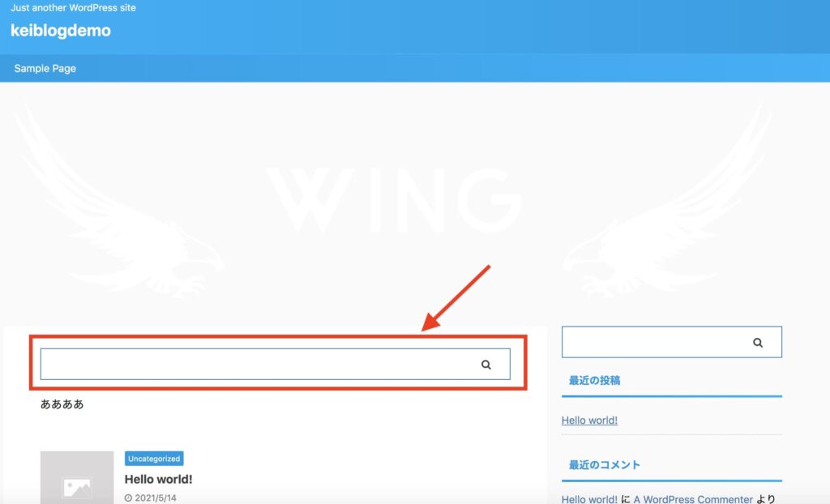Click the sidebar search magnifier icon
This screenshot has height=504, width=830.
[x=758, y=343]
